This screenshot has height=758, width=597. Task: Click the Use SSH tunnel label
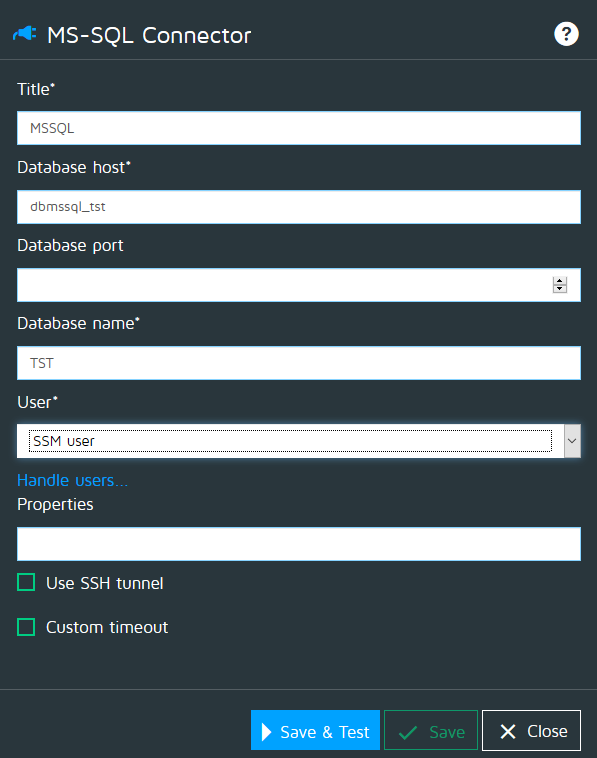click(x=104, y=583)
